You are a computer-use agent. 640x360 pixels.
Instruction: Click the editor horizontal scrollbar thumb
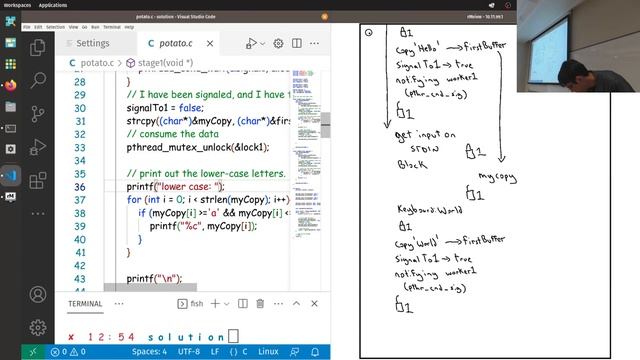tap(150, 287)
